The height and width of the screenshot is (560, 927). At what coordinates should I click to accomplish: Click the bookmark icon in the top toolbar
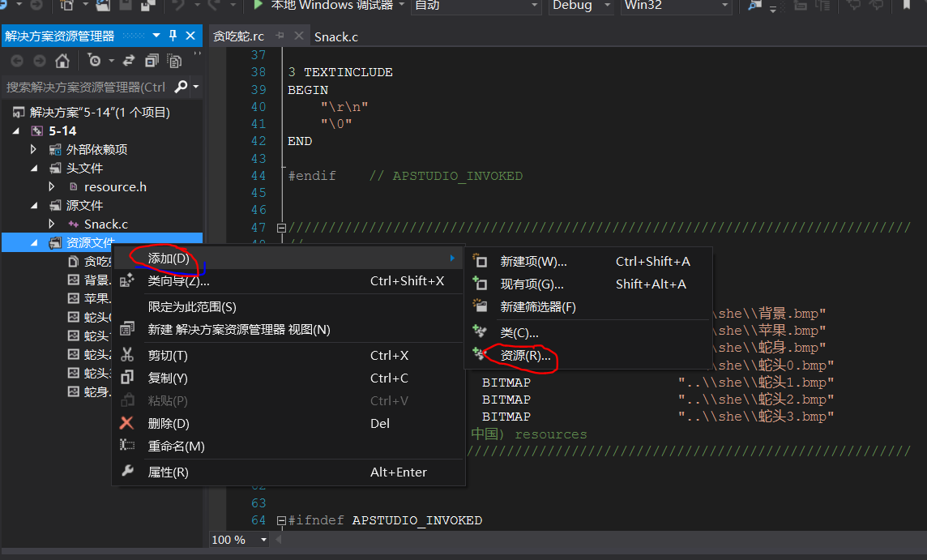[906, 6]
